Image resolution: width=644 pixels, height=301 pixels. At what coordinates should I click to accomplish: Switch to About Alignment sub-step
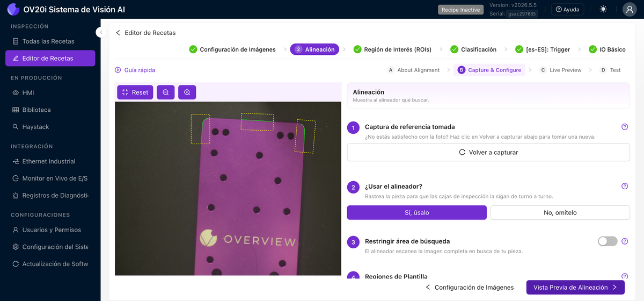pos(413,70)
